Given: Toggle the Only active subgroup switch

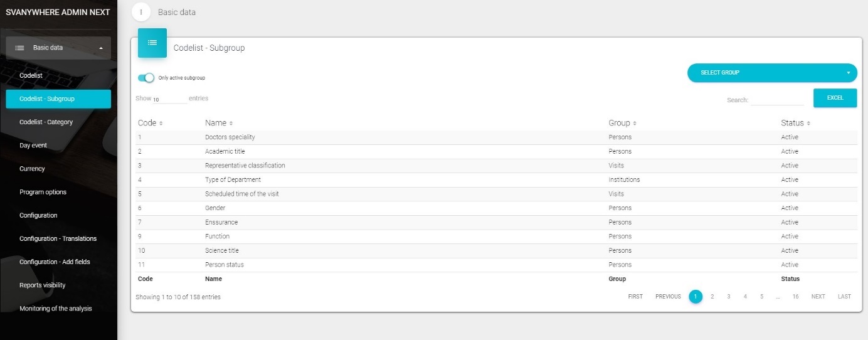Looking at the screenshot, I should 146,78.
